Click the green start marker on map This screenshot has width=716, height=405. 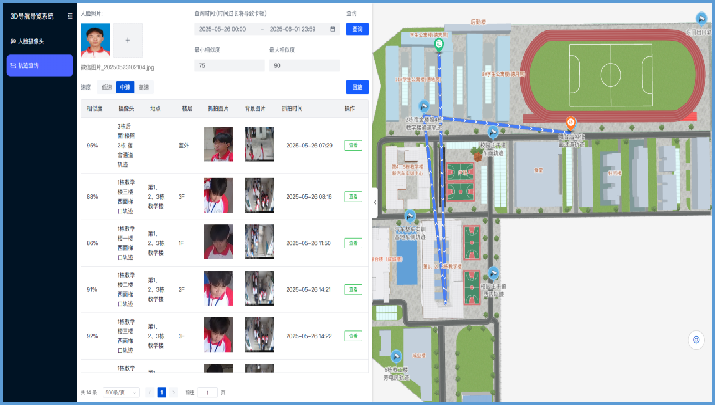(439, 43)
